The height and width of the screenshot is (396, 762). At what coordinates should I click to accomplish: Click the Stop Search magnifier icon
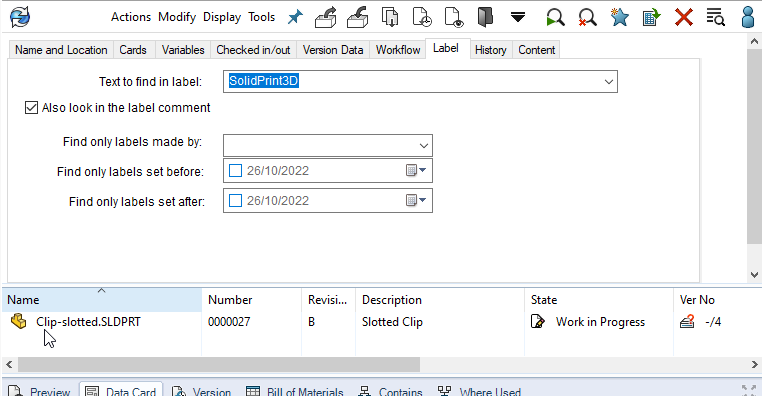pos(587,17)
